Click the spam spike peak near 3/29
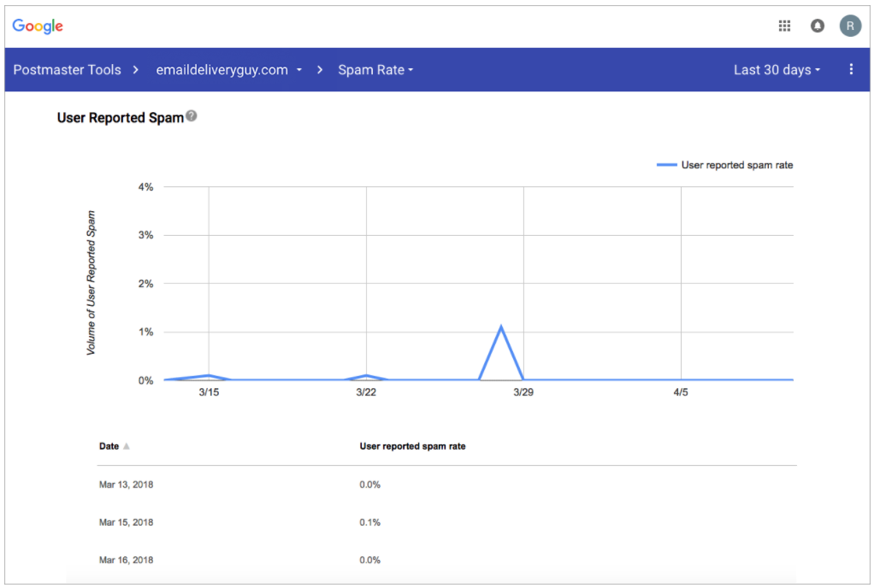This screenshot has width=874, height=588. point(501,325)
